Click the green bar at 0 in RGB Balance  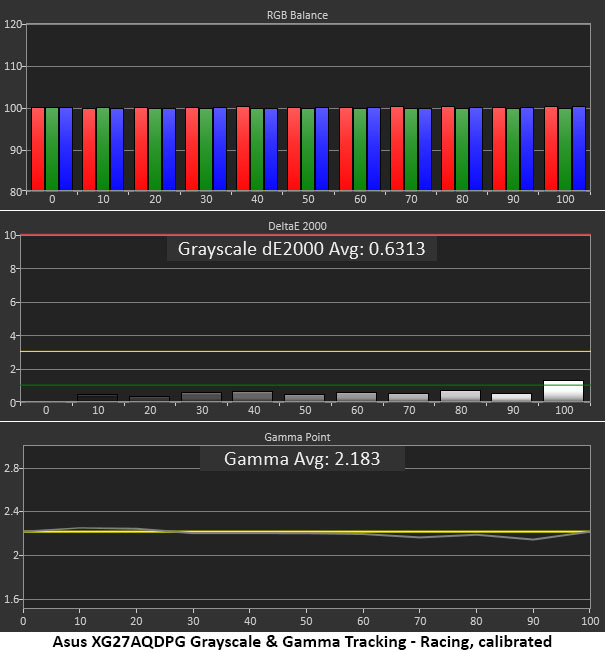(x=52, y=149)
